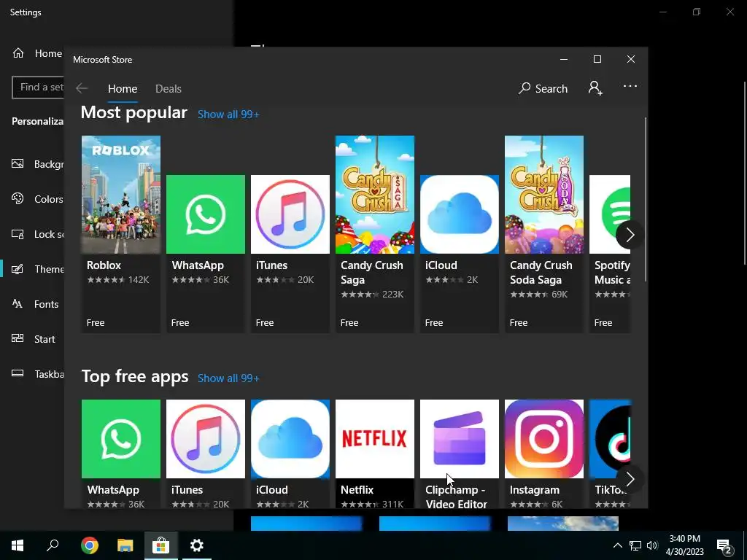Open the sign-in account icon
Screen dimensions: 747x560
(595, 88)
